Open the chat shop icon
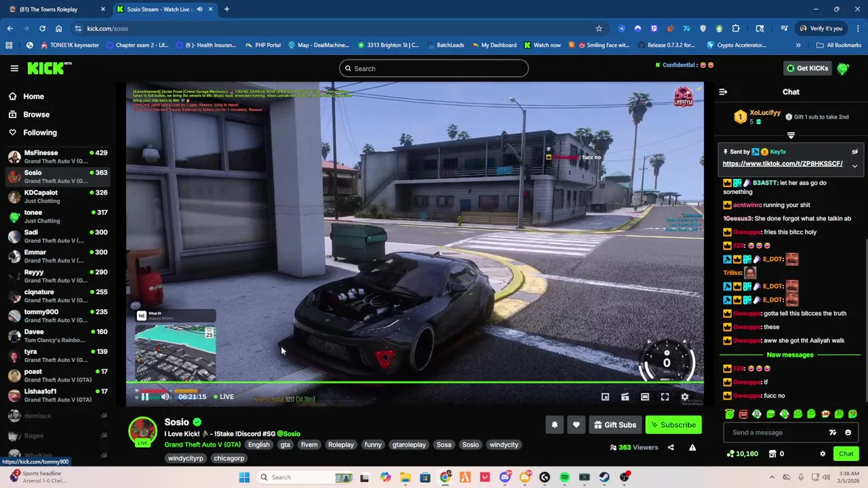 coord(772,454)
